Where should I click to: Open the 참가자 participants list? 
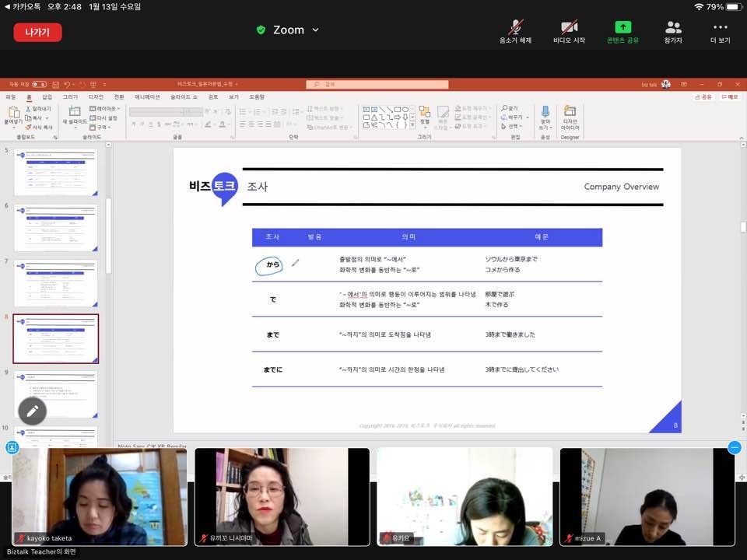673,31
